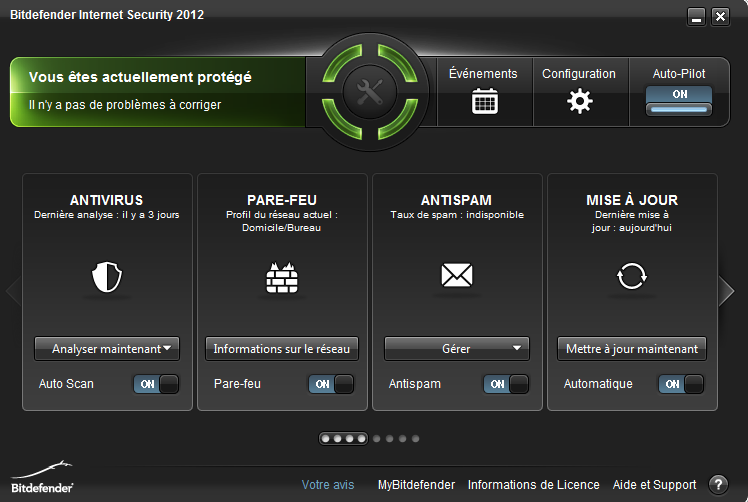Click the Mise à jour refresh icon
This screenshot has width=748, height=502.
(632, 276)
